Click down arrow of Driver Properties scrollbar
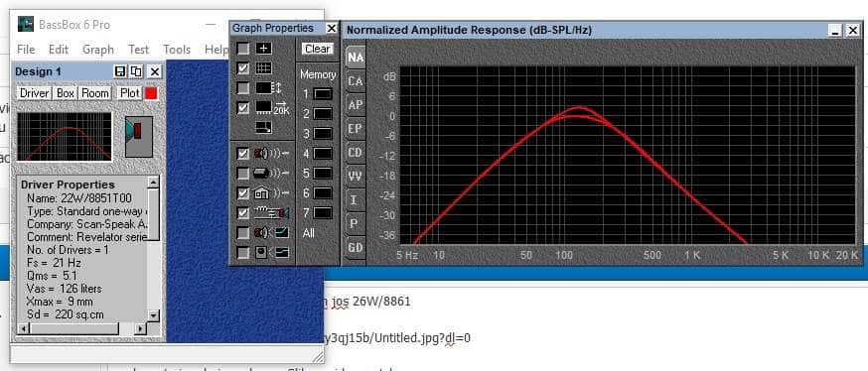 [x=154, y=315]
